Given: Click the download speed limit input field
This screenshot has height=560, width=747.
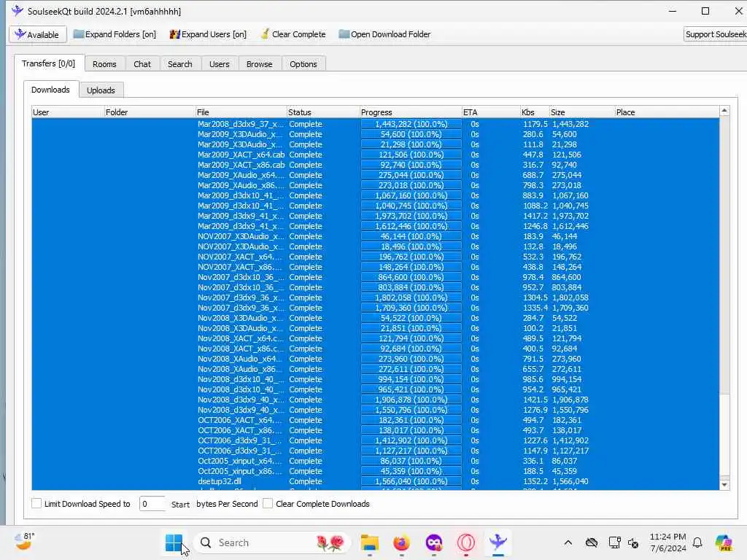Looking at the screenshot, I should (x=152, y=504).
